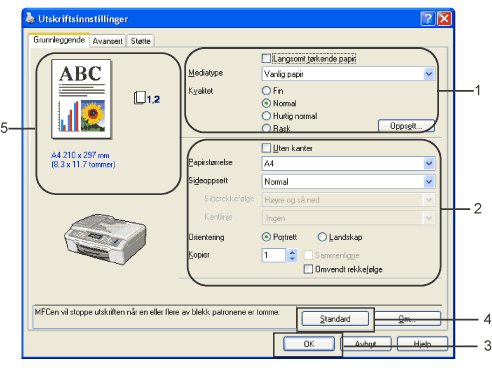Click the ABC page preview thumbnail
The width and height of the screenshot is (492, 384).
pyautogui.click(x=82, y=99)
